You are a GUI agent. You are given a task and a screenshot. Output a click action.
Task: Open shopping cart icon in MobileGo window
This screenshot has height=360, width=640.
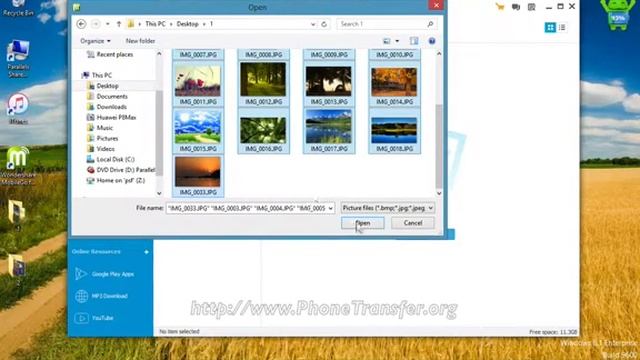(500, 7)
